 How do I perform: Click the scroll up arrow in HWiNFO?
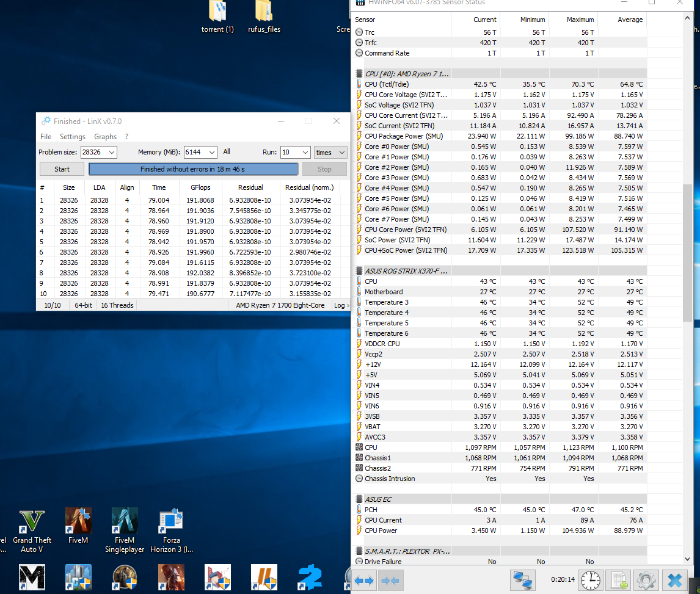point(687,18)
